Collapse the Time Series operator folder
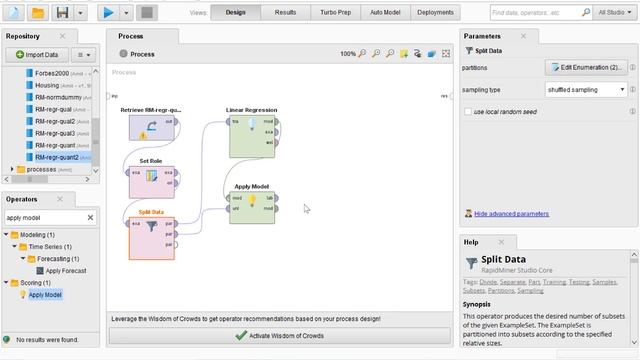 click(14, 247)
